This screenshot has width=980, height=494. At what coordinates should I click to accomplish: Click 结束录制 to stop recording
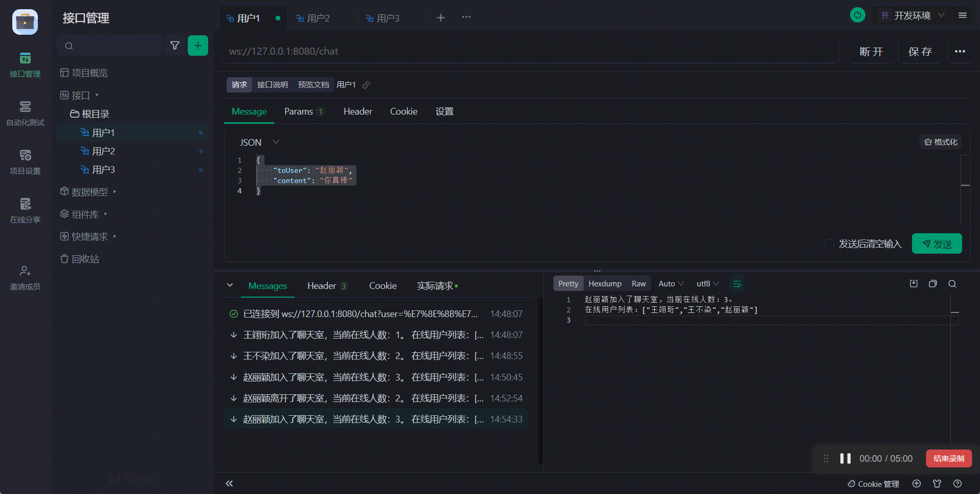click(x=949, y=459)
